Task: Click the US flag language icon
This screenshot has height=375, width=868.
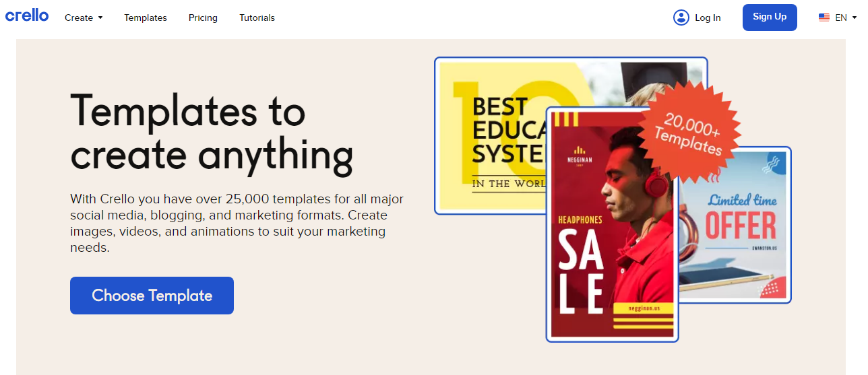Action: click(x=824, y=18)
